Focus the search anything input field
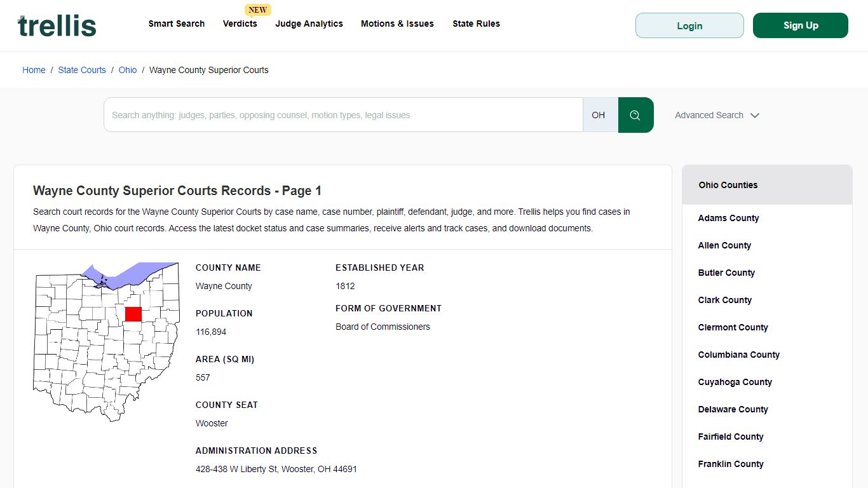This screenshot has height=488, width=868. point(343,115)
